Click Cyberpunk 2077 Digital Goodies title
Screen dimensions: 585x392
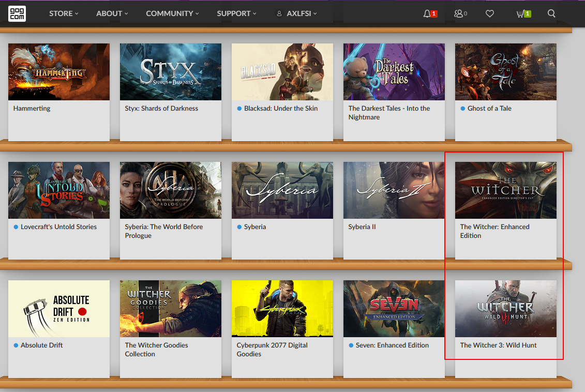pos(272,350)
